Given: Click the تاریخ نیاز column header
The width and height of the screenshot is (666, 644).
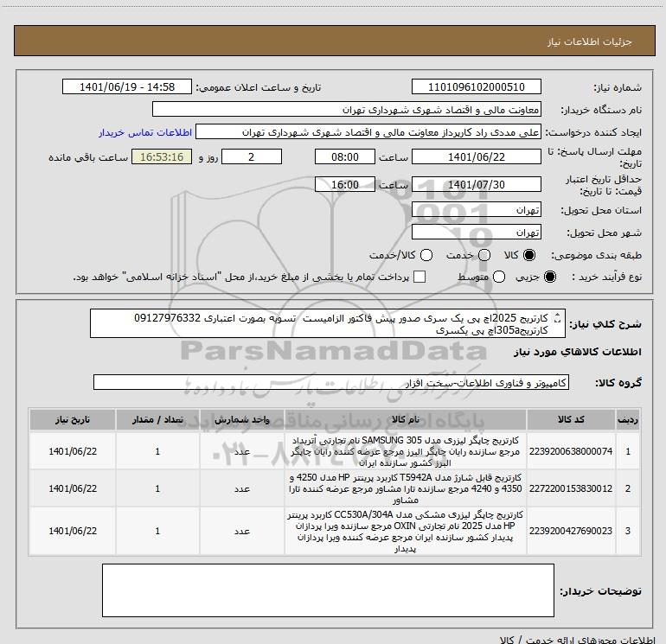Looking at the screenshot, I should coord(73,420).
